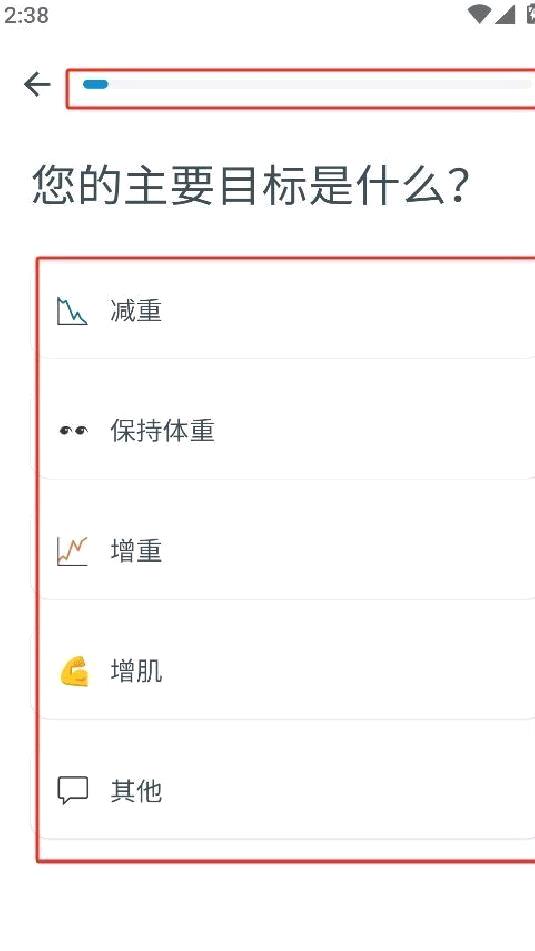Select the 保持体重 goal option
Screen dimensions: 535x951
click(284, 431)
